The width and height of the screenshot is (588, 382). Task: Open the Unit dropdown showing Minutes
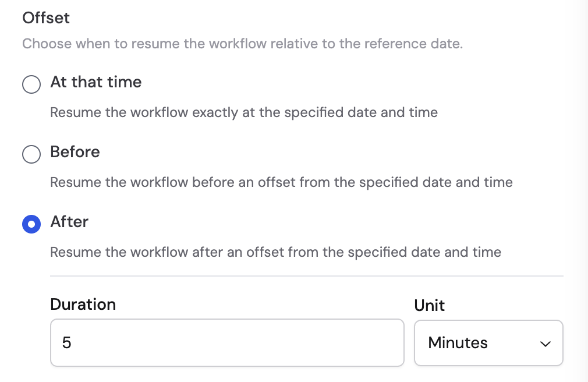[x=488, y=343]
